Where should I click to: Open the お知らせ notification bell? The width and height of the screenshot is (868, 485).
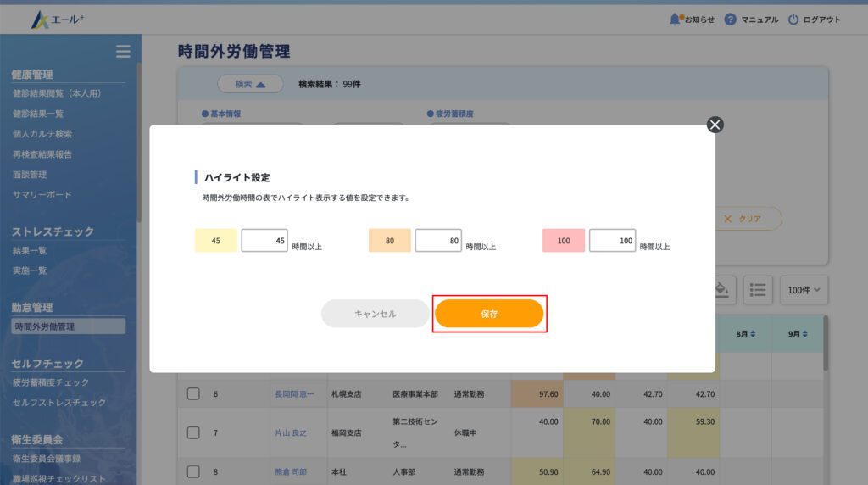pos(676,19)
